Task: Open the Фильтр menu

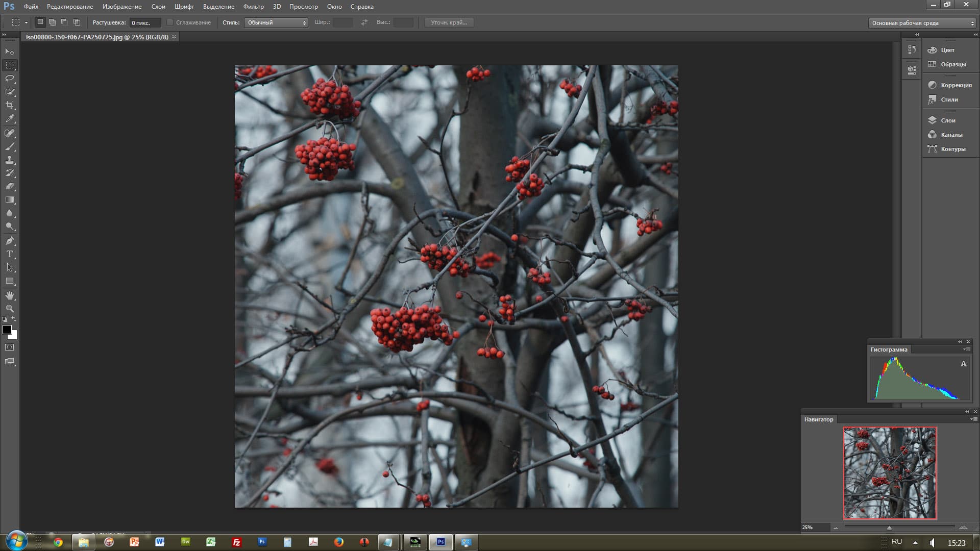Action: (x=253, y=7)
